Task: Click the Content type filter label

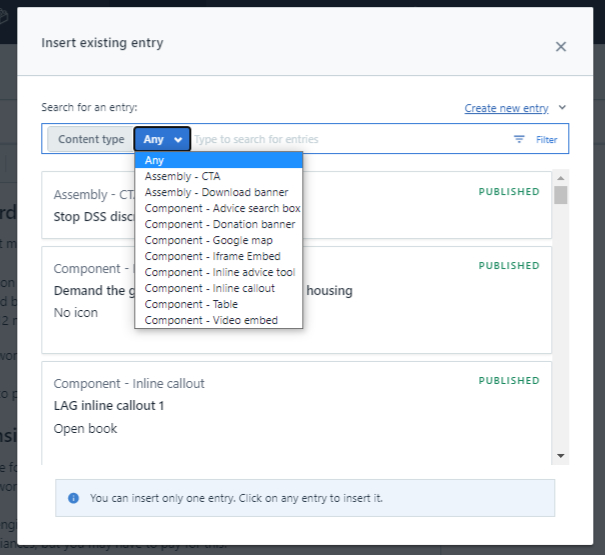Action: click(91, 139)
